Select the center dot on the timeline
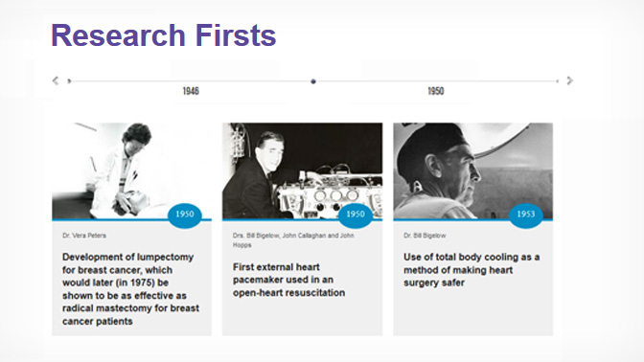This screenshot has width=644, height=362. coord(313,81)
